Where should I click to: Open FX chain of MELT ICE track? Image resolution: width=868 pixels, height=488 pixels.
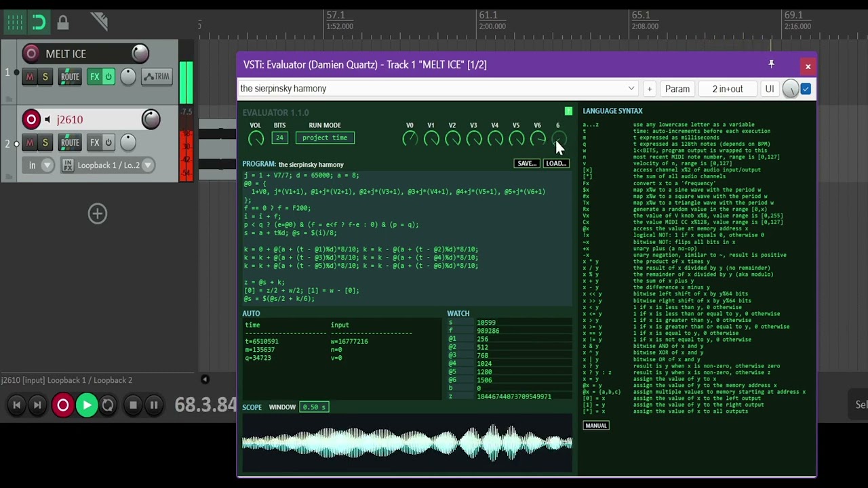click(x=94, y=77)
